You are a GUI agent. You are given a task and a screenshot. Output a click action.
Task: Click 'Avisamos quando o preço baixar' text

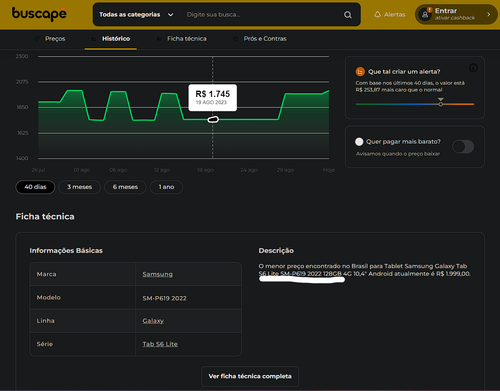coord(398,154)
